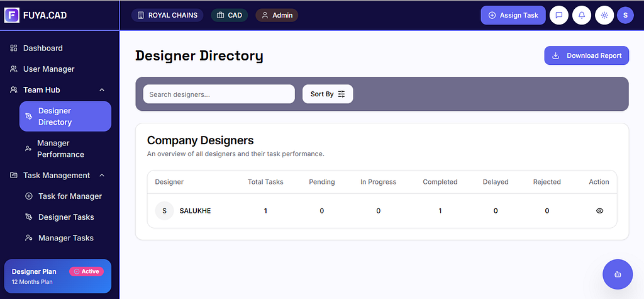Viewport: 644px width, 299px height.
Task: Focus the Search designers field
Action: (x=219, y=94)
